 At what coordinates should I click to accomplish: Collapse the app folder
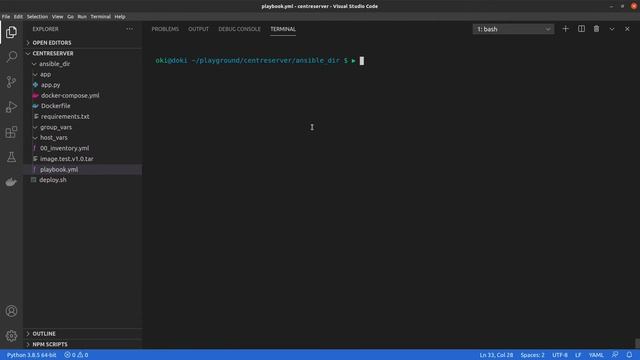click(83, 74)
